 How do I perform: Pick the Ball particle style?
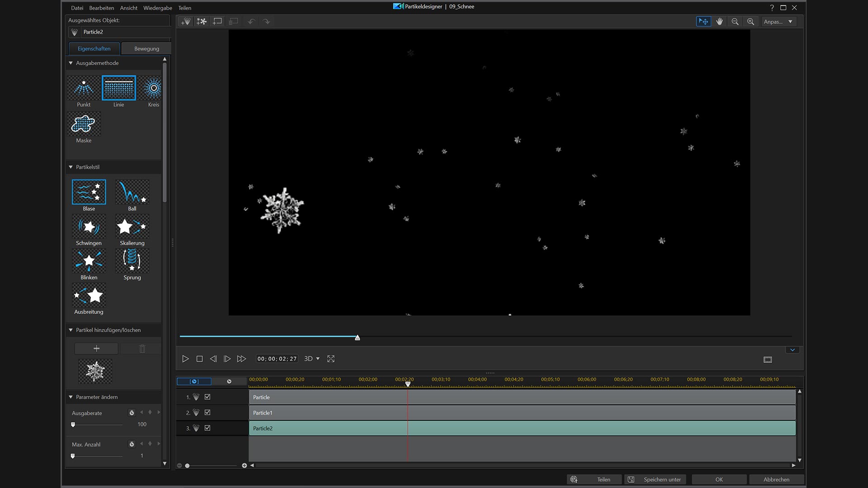coord(132,192)
